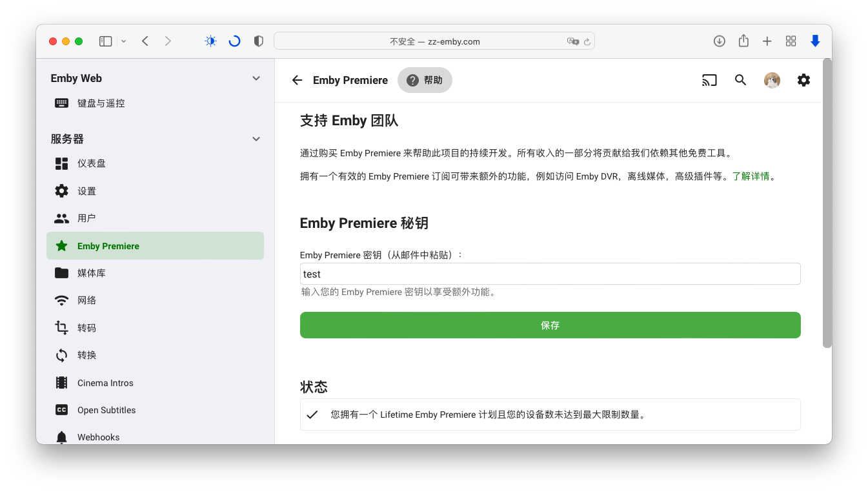Image resolution: width=868 pixels, height=492 pixels.
Task: Click the Emby Premiere page title in the header
Action: click(x=350, y=80)
